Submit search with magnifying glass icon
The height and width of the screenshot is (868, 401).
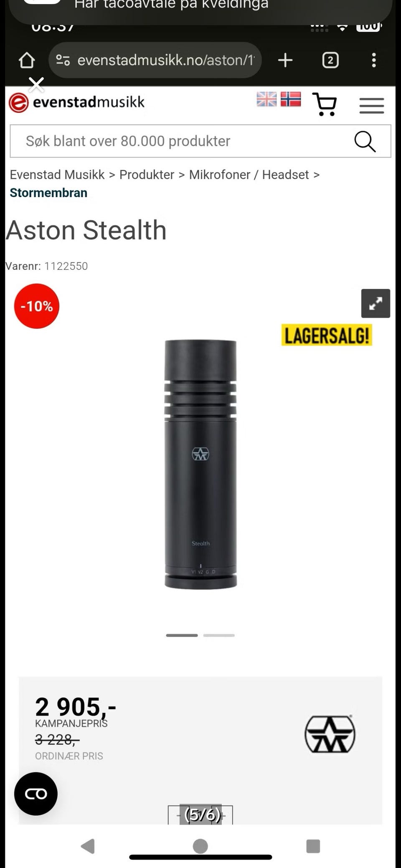(365, 142)
